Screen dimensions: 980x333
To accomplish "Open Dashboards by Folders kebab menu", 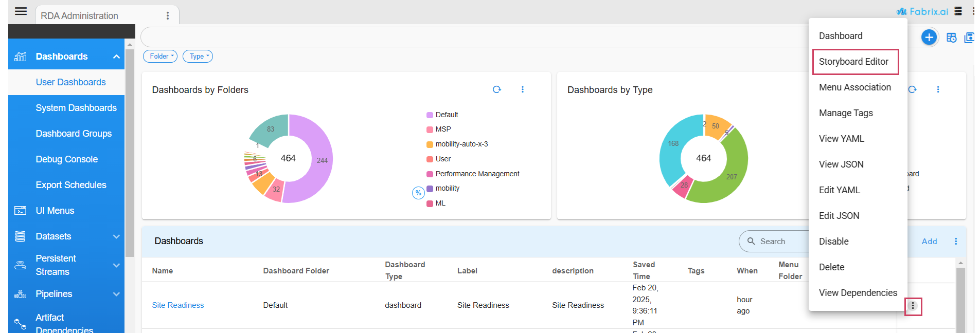I will [523, 89].
